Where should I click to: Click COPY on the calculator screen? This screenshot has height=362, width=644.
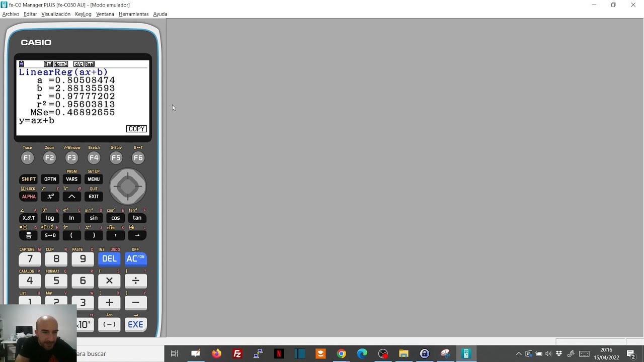(136, 129)
